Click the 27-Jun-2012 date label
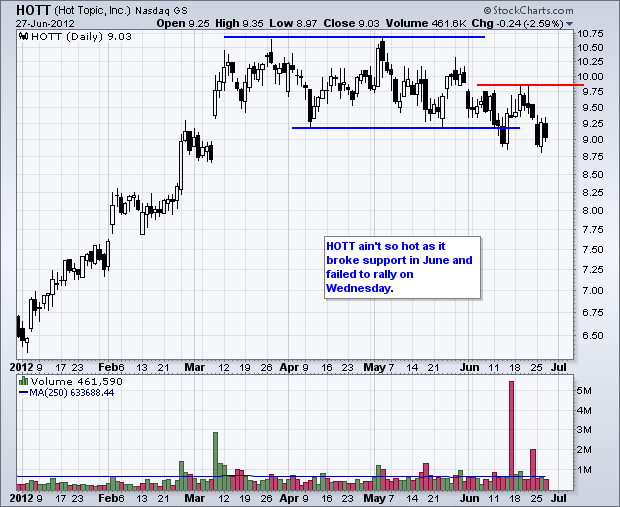620x507 pixels. pyautogui.click(x=45, y=23)
